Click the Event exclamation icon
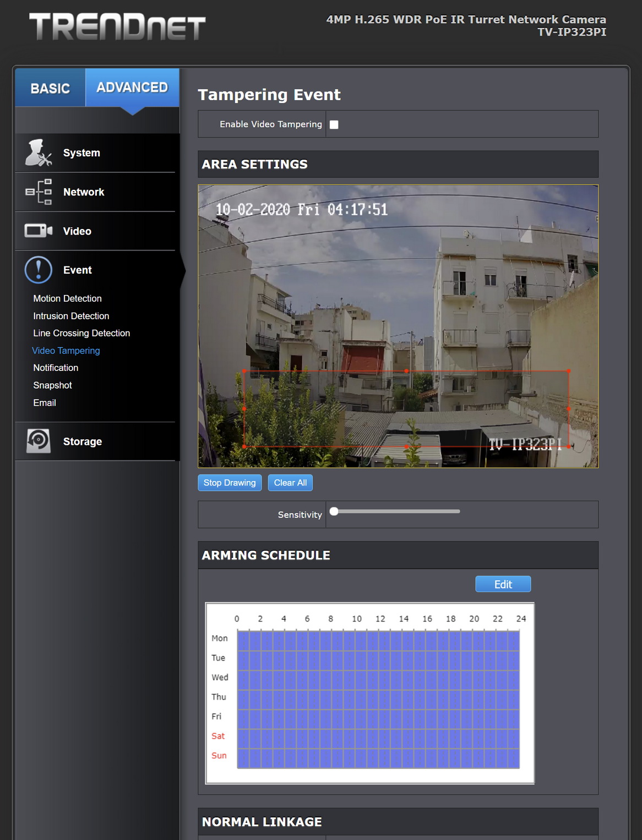The image size is (642, 840). (39, 270)
